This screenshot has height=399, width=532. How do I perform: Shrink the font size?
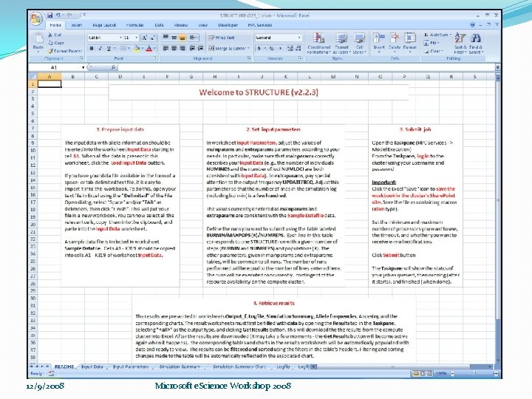coord(152,38)
